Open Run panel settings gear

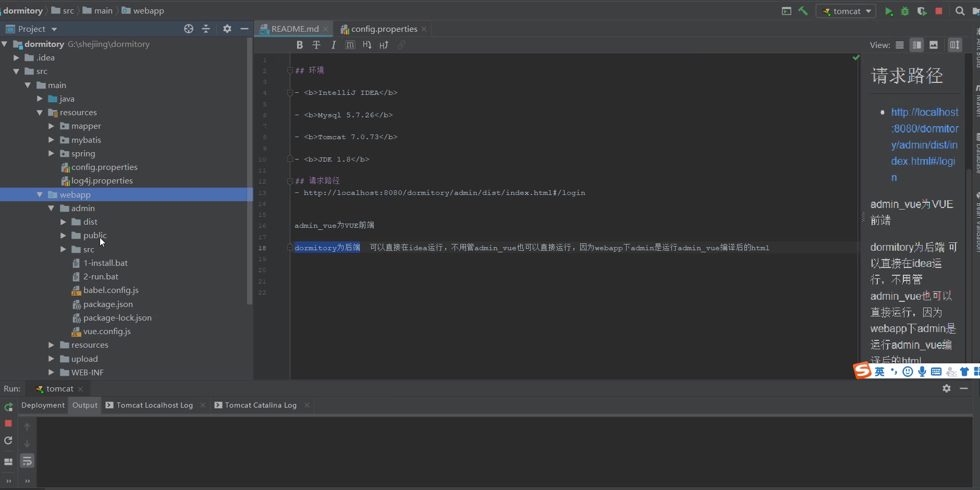(947, 388)
